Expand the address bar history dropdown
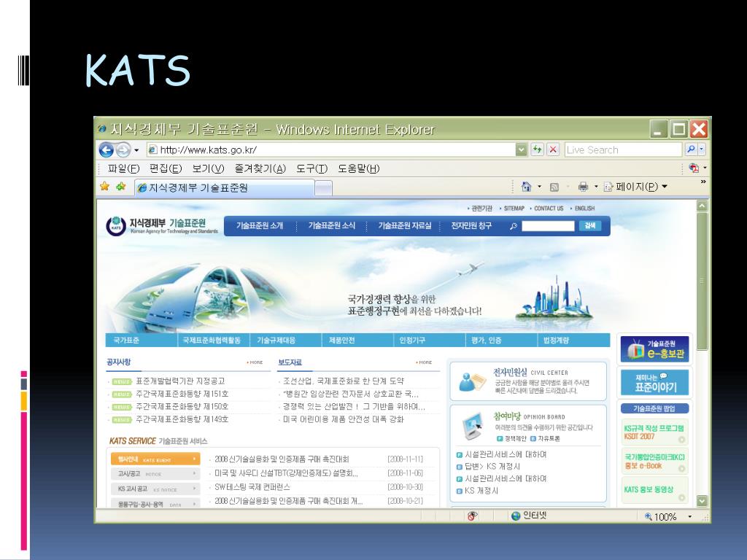The width and height of the screenshot is (747, 560). [521, 150]
